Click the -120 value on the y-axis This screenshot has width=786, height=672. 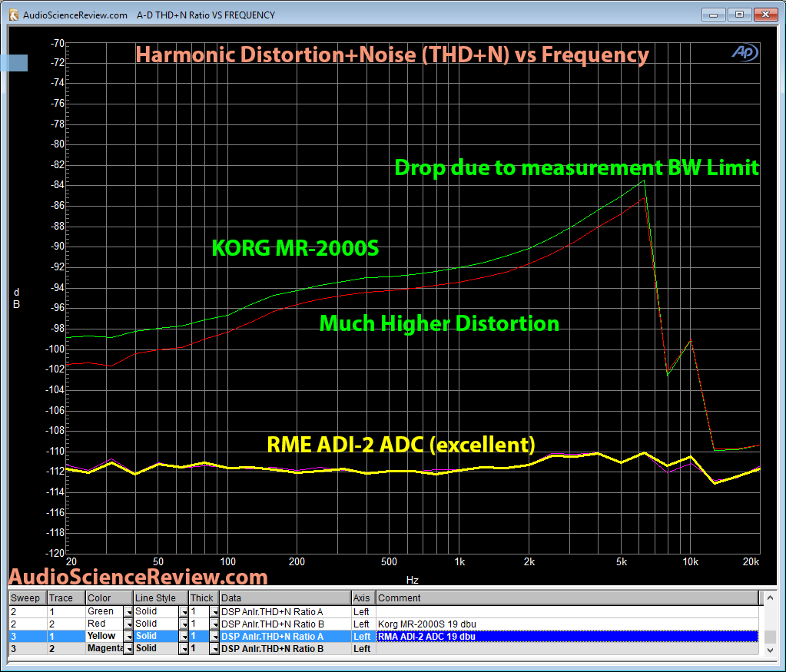point(55,553)
